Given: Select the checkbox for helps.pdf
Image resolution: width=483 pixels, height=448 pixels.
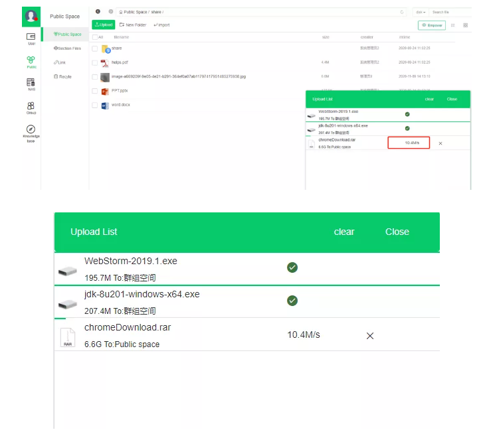Looking at the screenshot, I should click(x=95, y=62).
